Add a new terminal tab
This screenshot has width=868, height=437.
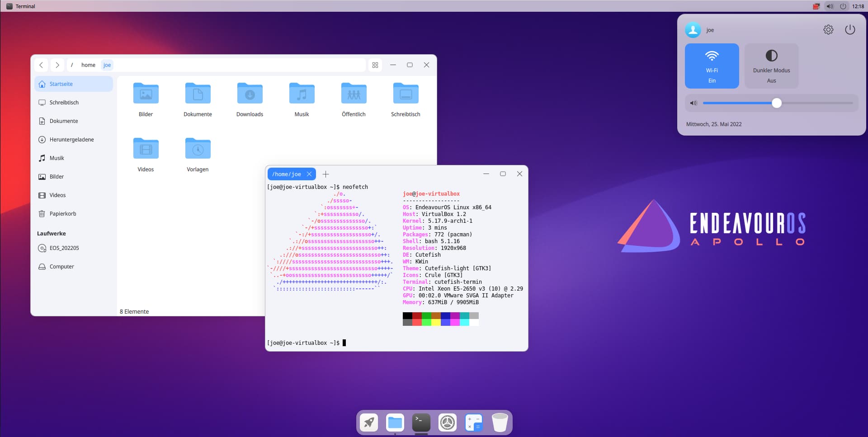pyautogui.click(x=325, y=174)
